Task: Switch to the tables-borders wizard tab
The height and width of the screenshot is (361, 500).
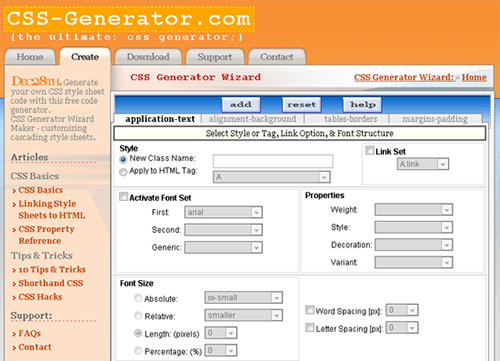Action: click(351, 119)
